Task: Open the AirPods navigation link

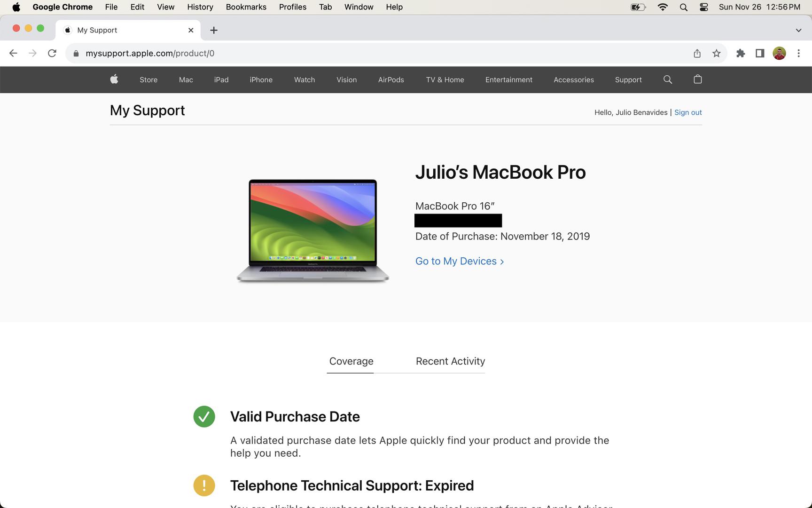Action: (391, 80)
